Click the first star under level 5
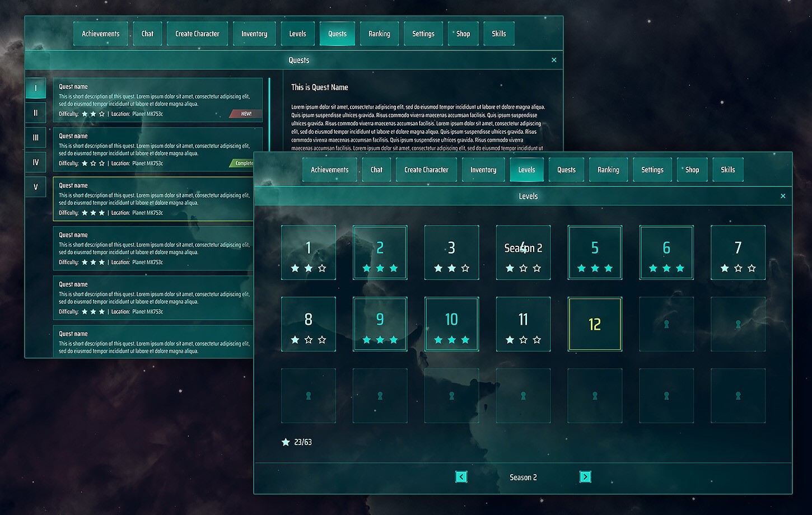812x515 pixels. [x=581, y=268]
